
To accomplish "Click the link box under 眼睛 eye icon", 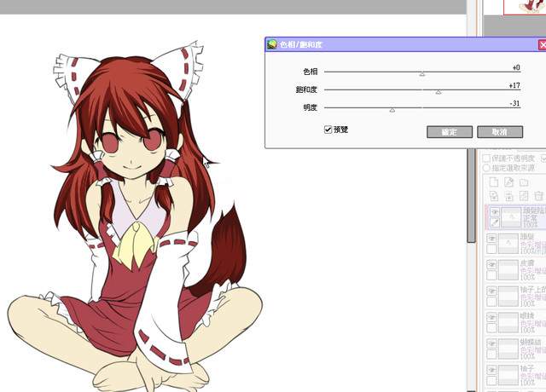I will tap(491, 328).
